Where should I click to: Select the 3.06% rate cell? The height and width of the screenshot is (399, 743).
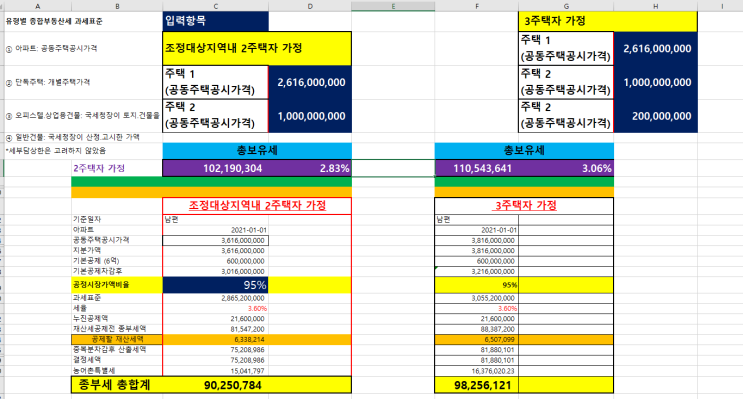tap(566, 168)
